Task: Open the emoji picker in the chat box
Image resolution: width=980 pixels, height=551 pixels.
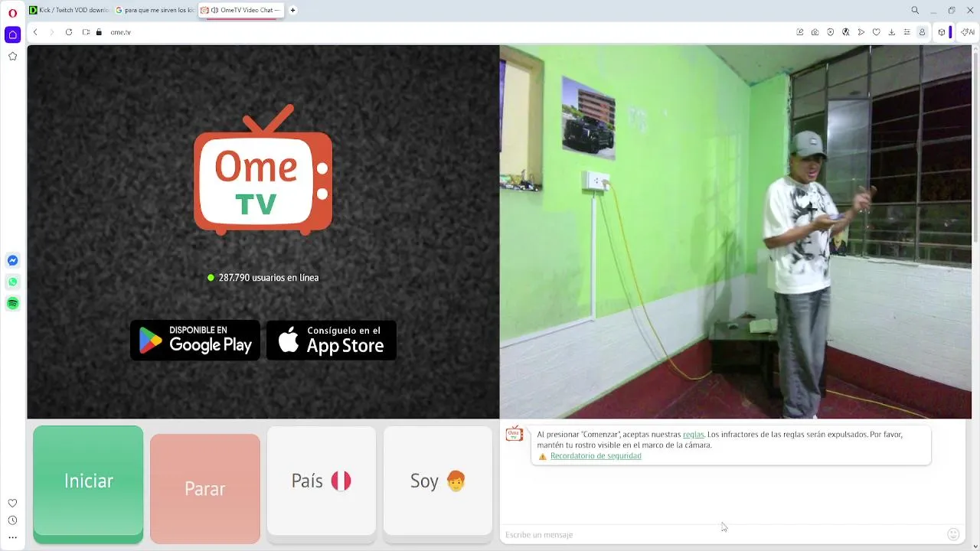Action: point(953,534)
